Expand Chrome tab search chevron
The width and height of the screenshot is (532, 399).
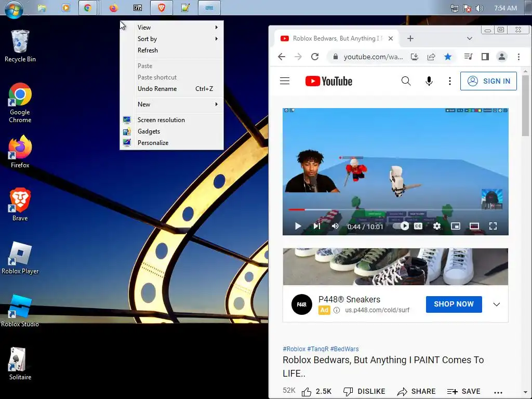click(x=470, y=38)
